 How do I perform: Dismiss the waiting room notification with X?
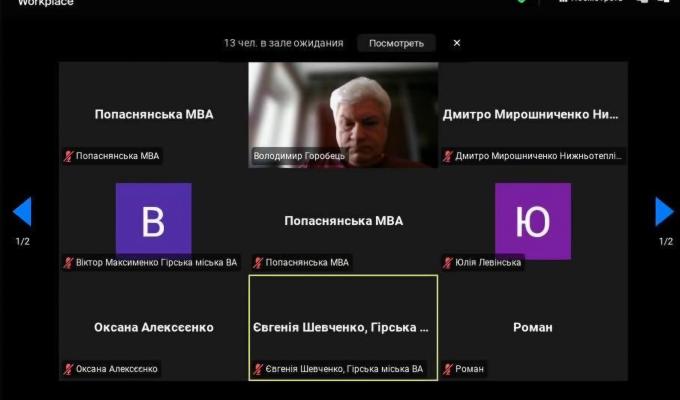(x=457, y=43)
